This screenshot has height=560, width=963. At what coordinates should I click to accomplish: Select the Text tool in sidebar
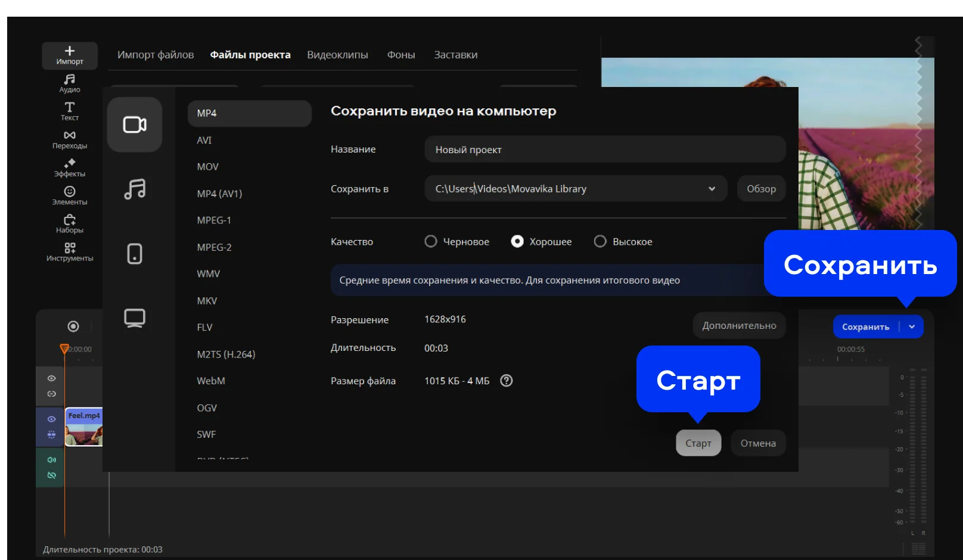[x=70, y=111]
